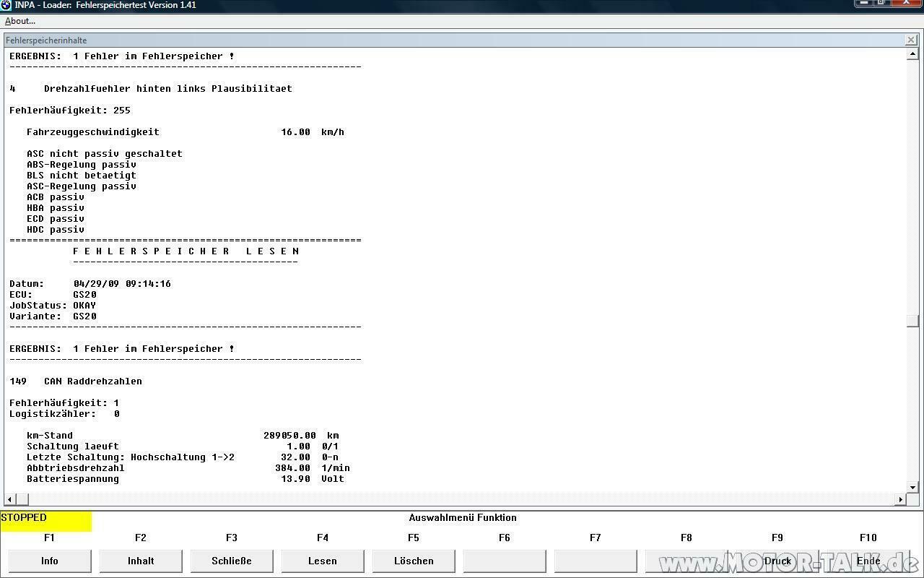Click the F1 Info button

[x=50, y=561]
